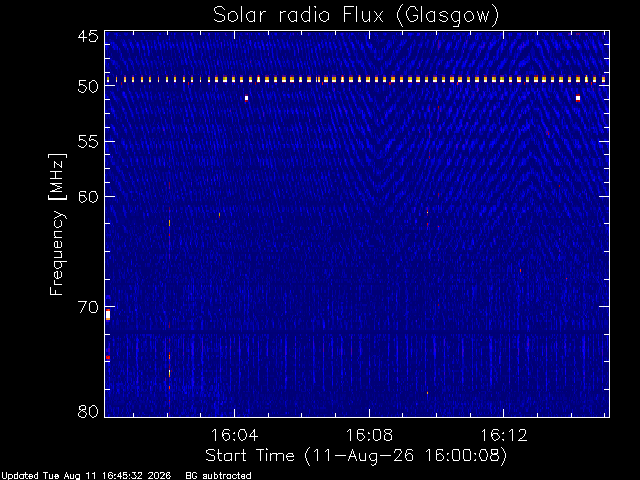Viewport: 640px width, 480px height.
Task: Click the 50 frequency axis label
Action: 88,87
